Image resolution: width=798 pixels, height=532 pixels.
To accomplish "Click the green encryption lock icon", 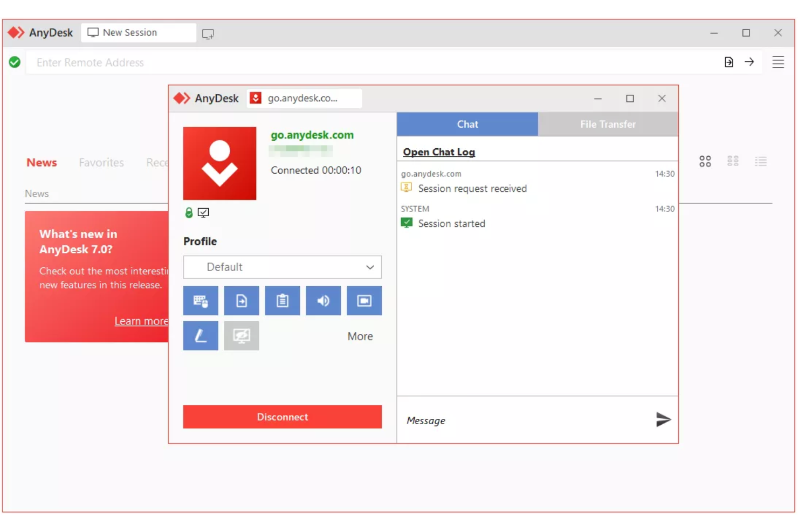I will [189, 213].
